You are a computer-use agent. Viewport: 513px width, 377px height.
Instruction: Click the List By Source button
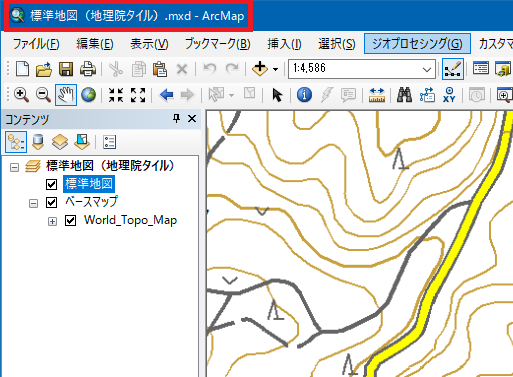(x=38, y=142)
